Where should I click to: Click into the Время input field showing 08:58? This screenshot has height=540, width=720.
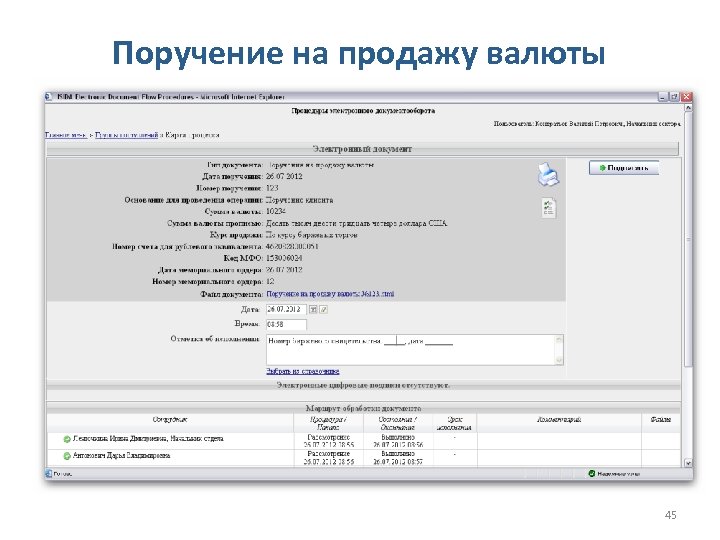(x=287, y=324)
